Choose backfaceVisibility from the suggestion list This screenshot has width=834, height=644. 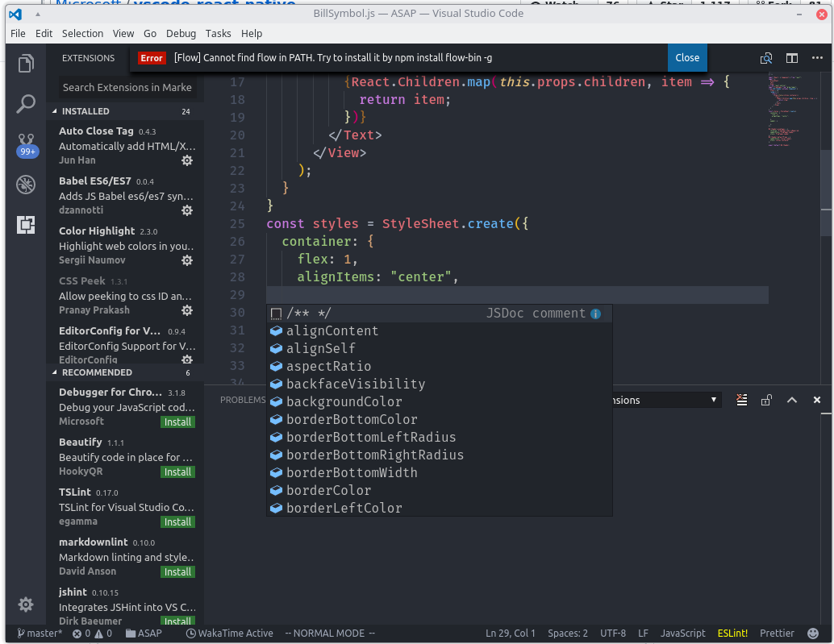point(440,384)
